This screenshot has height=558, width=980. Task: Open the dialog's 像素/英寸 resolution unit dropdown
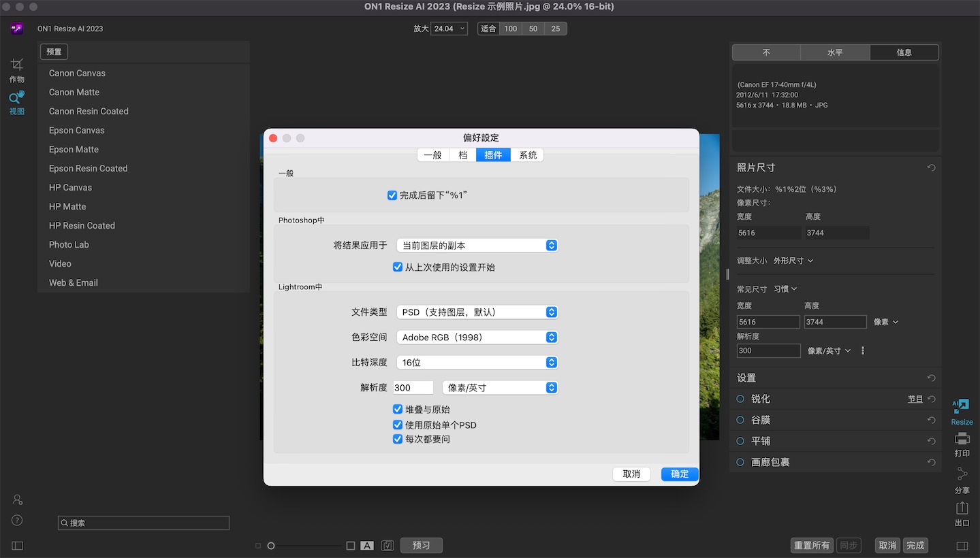pyautogui.click(x=500, y=388)
